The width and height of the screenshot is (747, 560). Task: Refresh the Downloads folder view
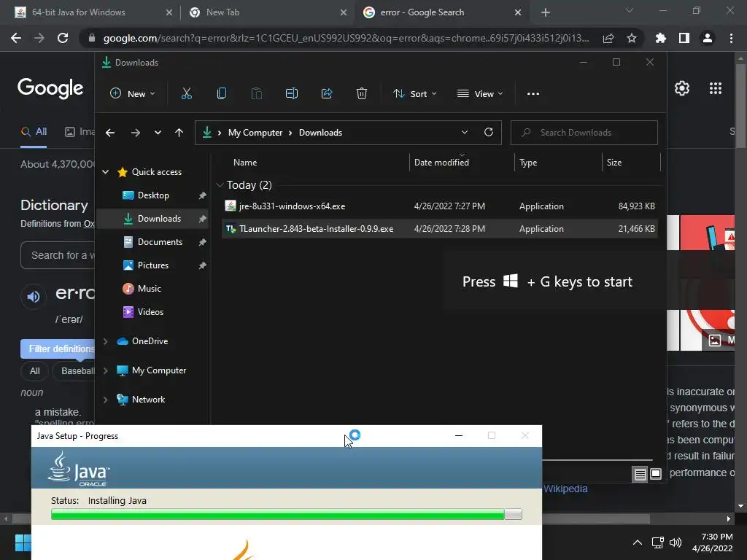[x=489, y=133]
